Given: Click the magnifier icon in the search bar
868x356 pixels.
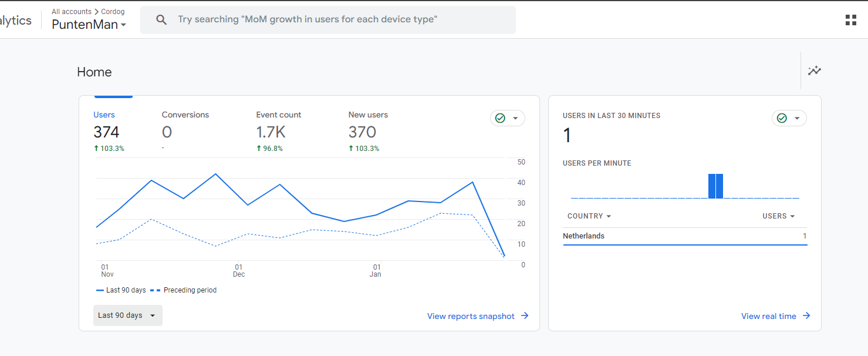Looking at the screenshot, I should click(161, 20).
